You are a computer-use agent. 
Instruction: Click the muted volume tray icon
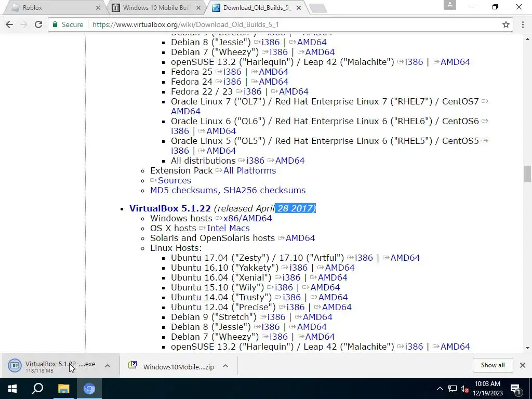[464, 389]
